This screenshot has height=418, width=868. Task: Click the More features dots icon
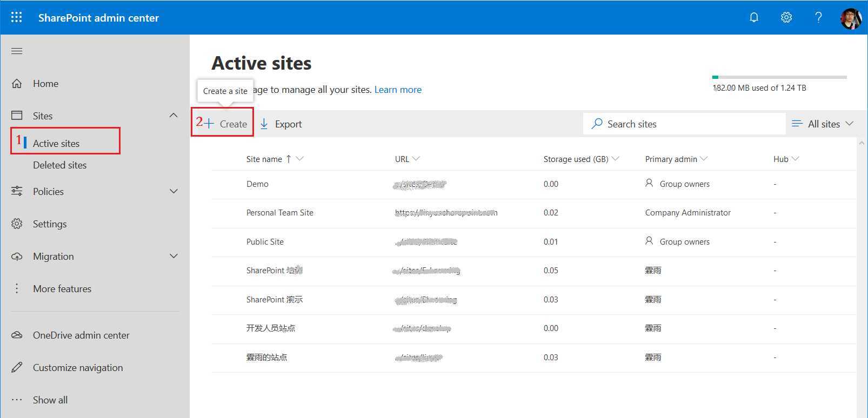click(17, 288)
